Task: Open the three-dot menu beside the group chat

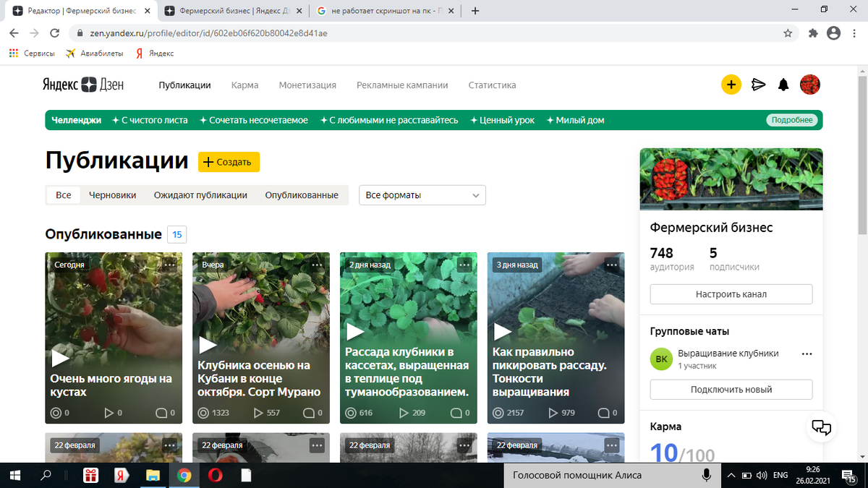Action: (x=807, y=353)
